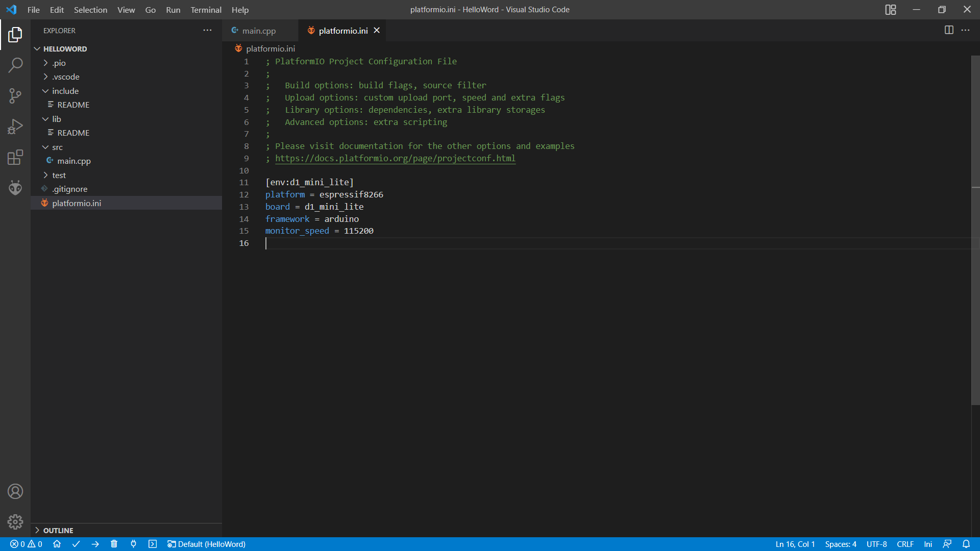Open the PlatformIO new terminal icon
Image resolution: width=980 pixels, height=551 pixels.
152,544
